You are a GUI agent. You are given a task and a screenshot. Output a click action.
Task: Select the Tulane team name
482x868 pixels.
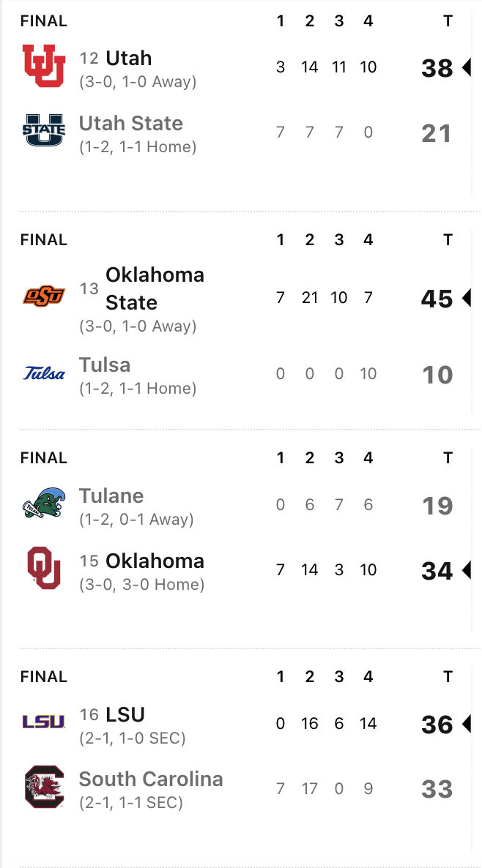tap(111, 495)
